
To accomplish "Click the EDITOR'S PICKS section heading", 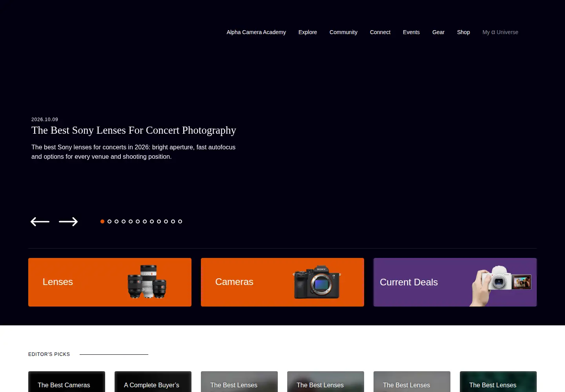I will [x=49, y=354].
